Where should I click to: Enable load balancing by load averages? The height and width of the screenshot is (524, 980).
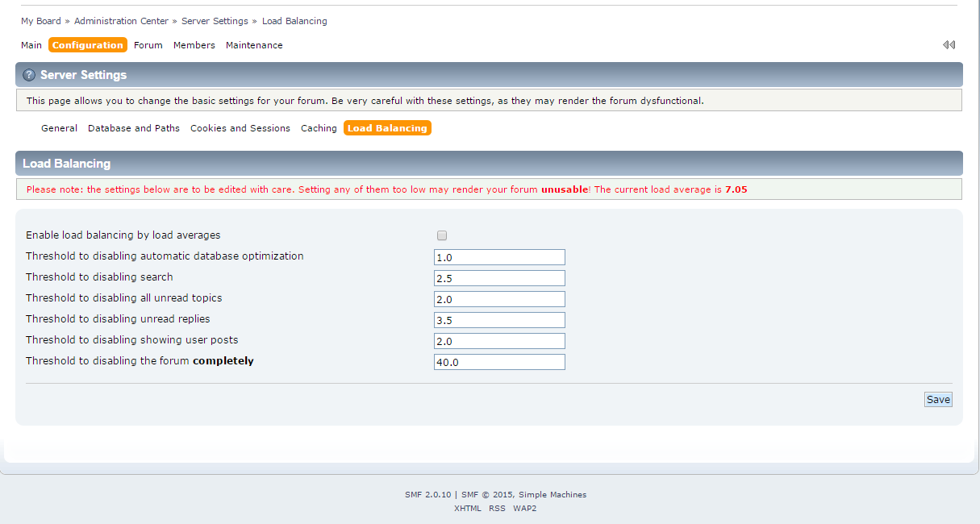[x=441, y=235]
